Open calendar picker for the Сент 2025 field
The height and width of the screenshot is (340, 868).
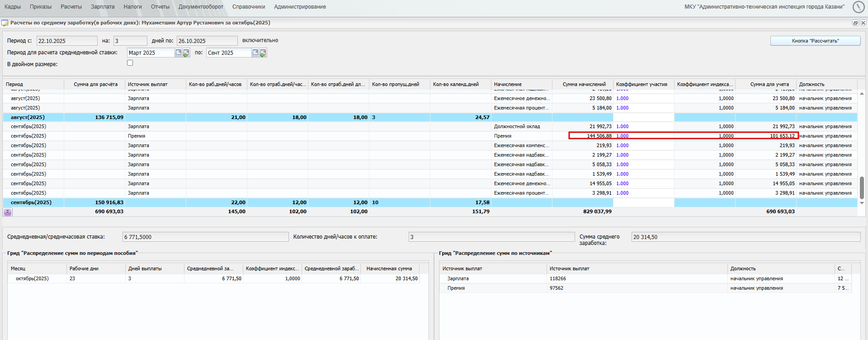click(x=255, y=53)
